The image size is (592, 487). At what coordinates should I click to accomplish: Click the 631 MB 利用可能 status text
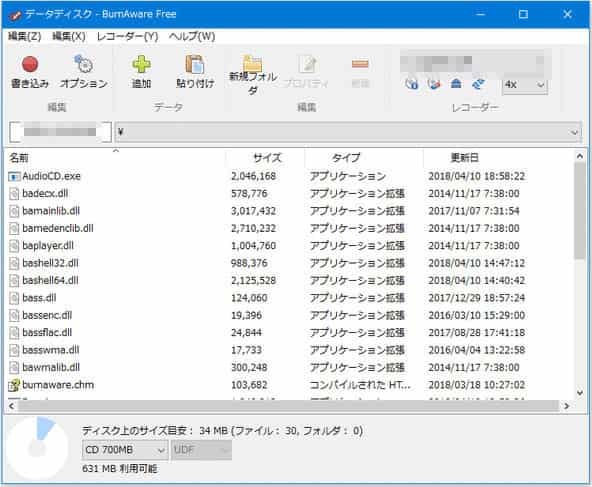[x=120, y=469]
